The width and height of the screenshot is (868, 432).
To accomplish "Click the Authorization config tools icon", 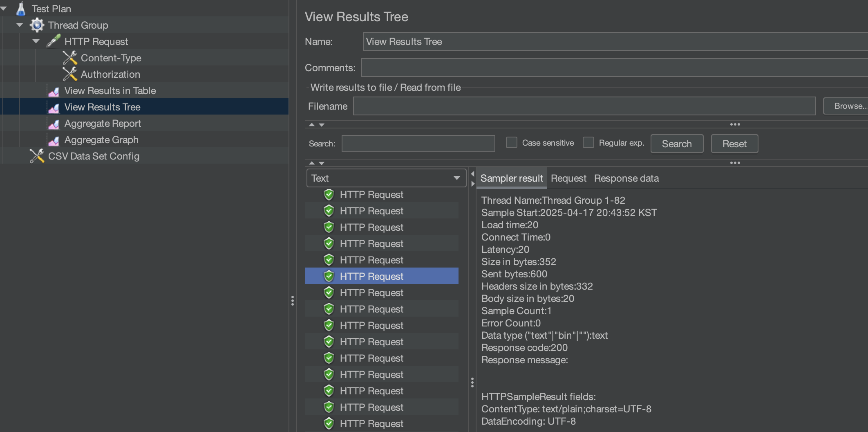I will coord(70,74).
